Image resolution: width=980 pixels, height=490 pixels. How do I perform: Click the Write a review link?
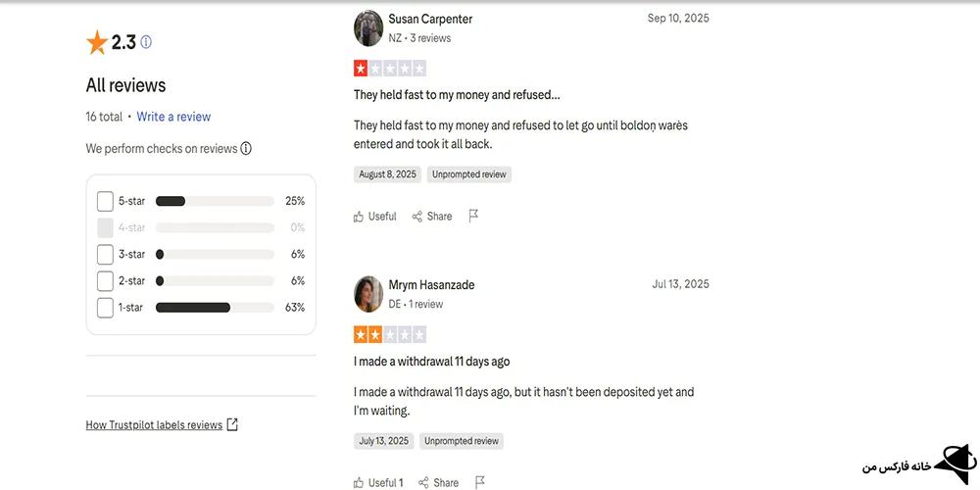click(173, 117)
